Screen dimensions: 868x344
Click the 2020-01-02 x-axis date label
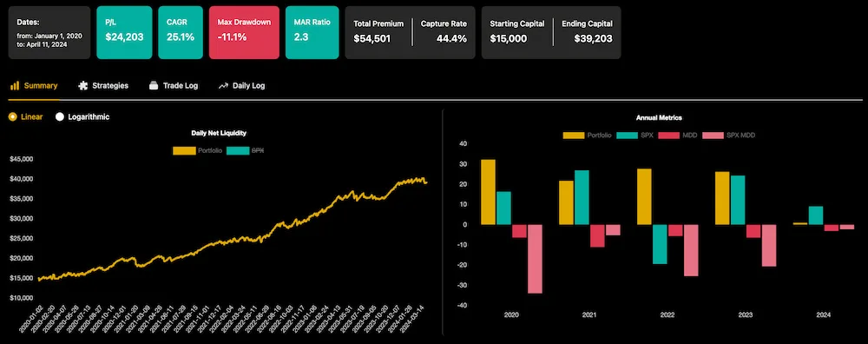pos(31,320)
